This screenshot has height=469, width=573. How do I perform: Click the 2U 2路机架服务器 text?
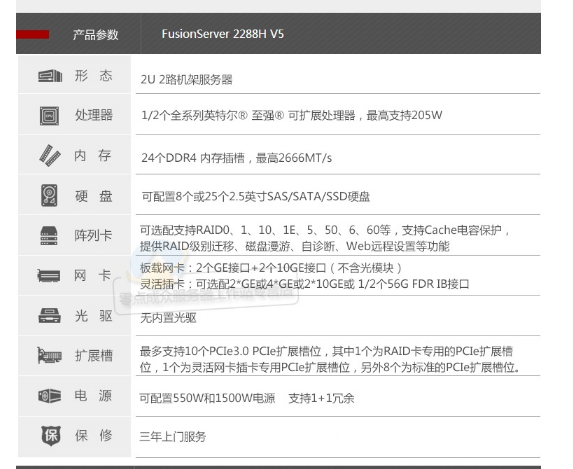[x=187, y=79]
